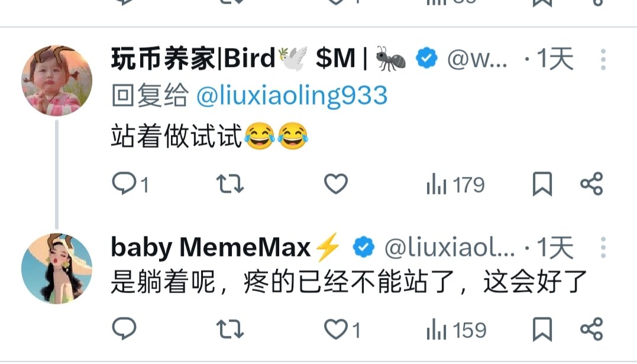This screenshot has width=637, height=364.
Task: Share the 站着做试试 tweet
Action: tap(592, 184)
